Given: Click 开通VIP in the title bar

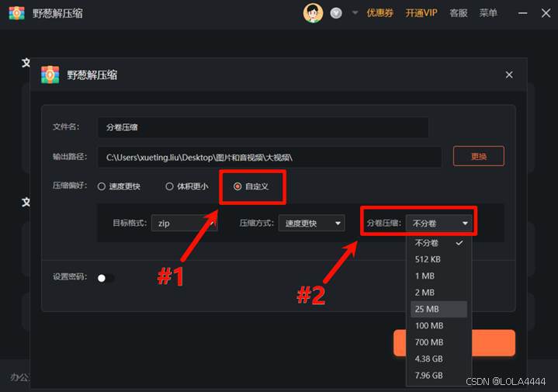Looking at the screenshot, I should pos(421,13).
